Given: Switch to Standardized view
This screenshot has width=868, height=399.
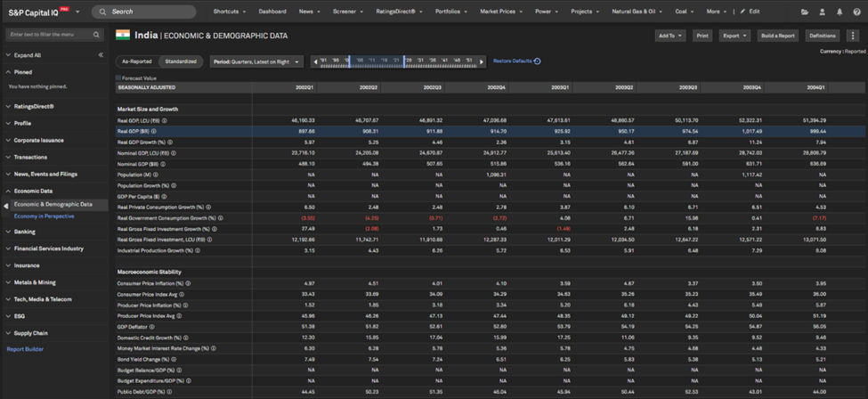Looking at the screenshot, I should click(181, 61).
